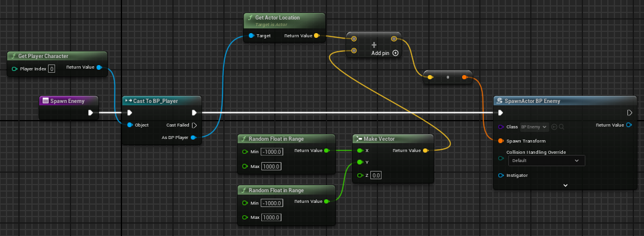Click the Collision Handling Override pin
Image resolution: width=644 pixels, height=236 pixels.
click(500, 158)
